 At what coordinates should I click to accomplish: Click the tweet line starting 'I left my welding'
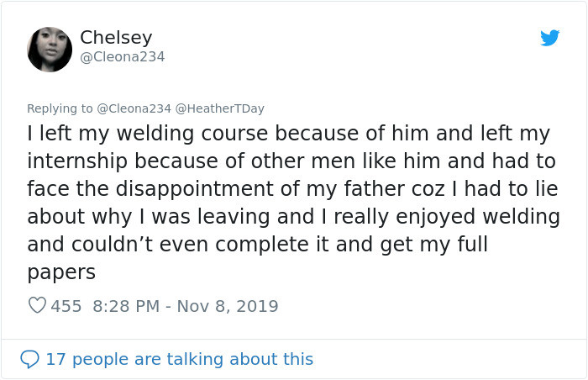(288, 134)
